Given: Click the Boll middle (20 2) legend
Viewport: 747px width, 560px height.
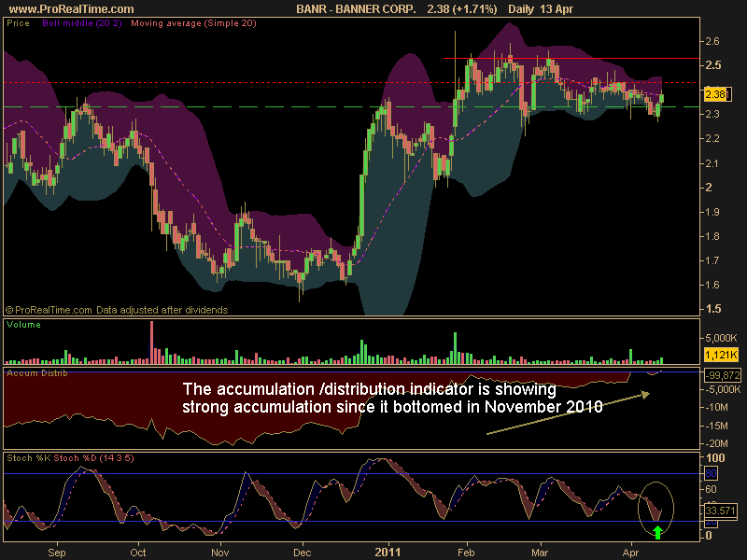Looking at the screenshot, I should click(82, 22).
